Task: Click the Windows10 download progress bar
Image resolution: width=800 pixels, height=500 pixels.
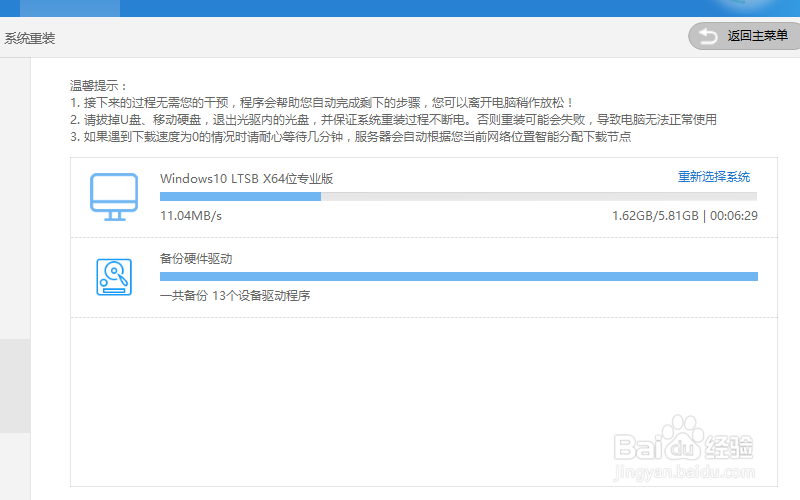Action: coord(458,196)
